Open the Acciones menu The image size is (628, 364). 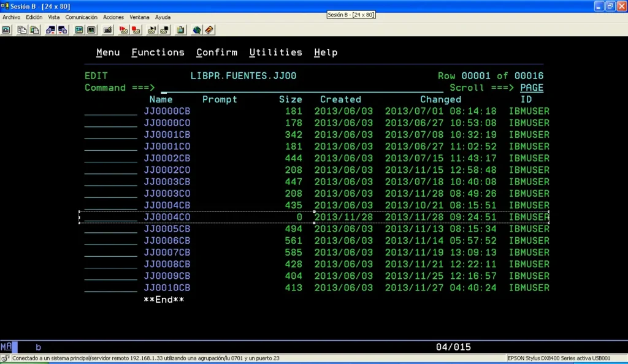point(113,17)
